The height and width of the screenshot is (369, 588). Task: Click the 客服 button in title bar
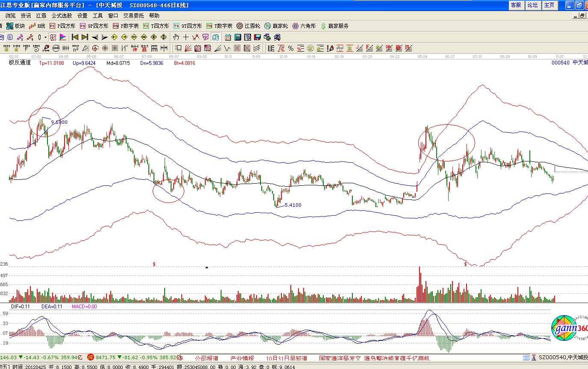(516, 5)
